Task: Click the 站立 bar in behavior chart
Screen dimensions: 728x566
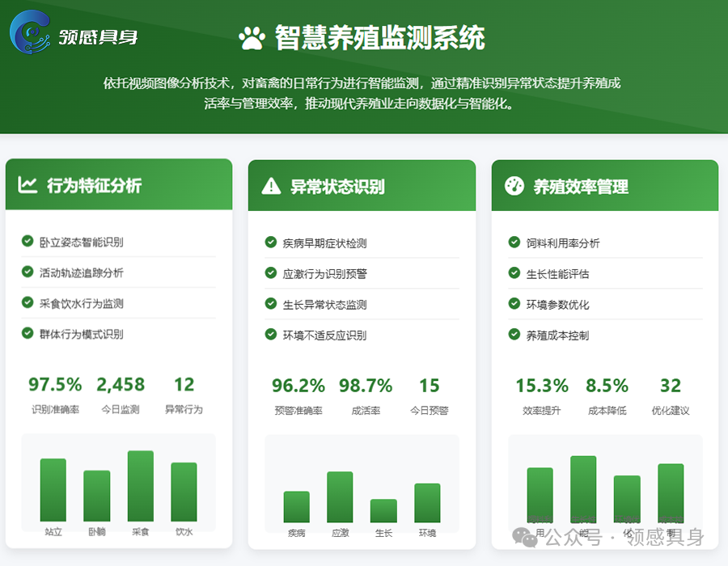Action: tap(53, 490)
